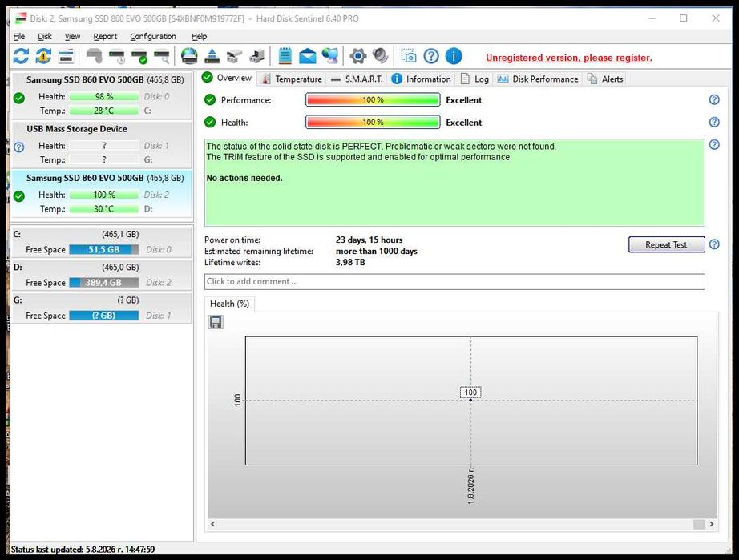This screenshot has width=739, height=560.
Task: Click the eject disk triangle icon
Action: 212,57
